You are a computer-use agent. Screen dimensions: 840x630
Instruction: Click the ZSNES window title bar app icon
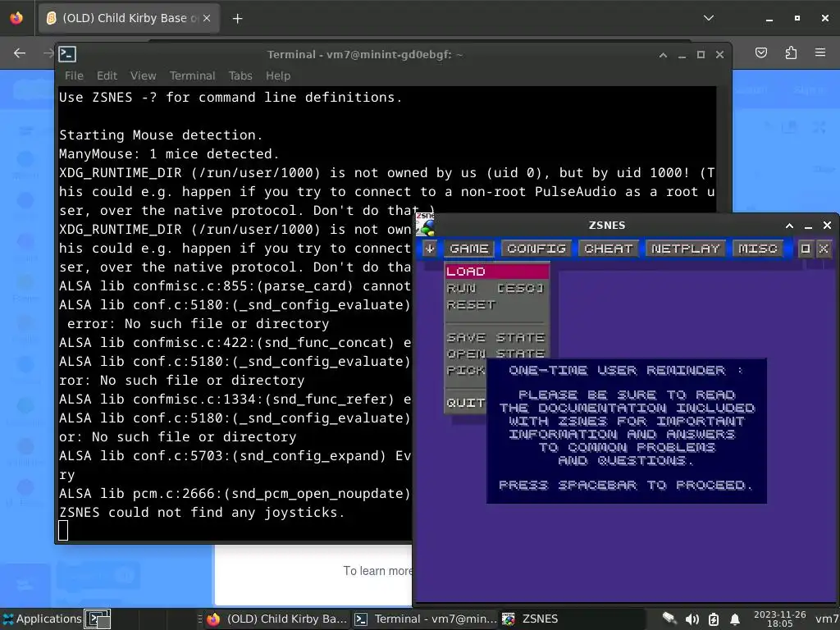pyautogui.click(x=426, y=225)
